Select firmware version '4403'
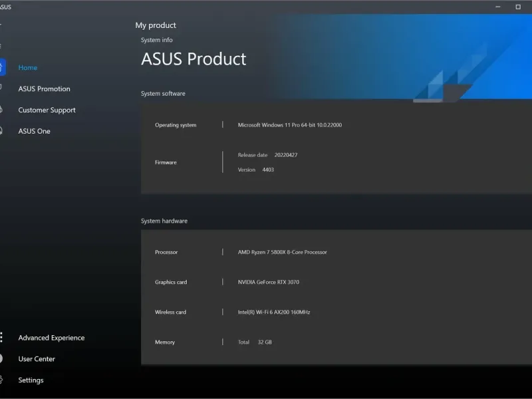Image resolution: width=532 pixels, height=399 pixels. click(268, 170)
